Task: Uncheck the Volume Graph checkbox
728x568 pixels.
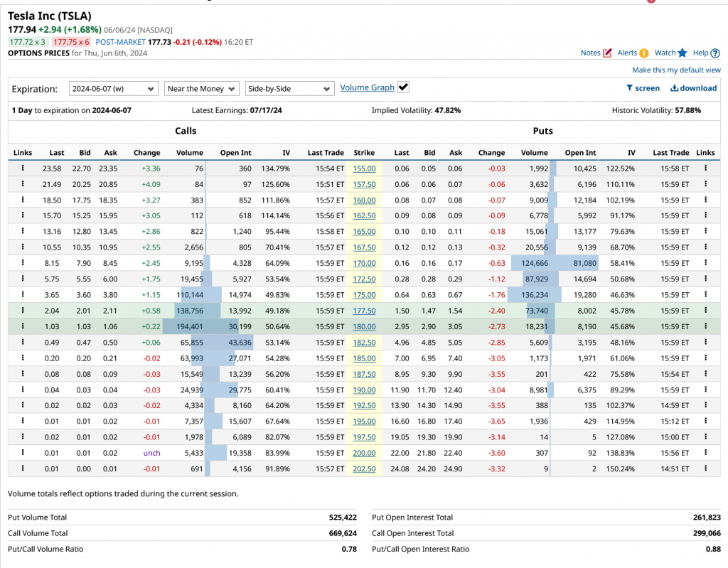Action: point(404,87)
